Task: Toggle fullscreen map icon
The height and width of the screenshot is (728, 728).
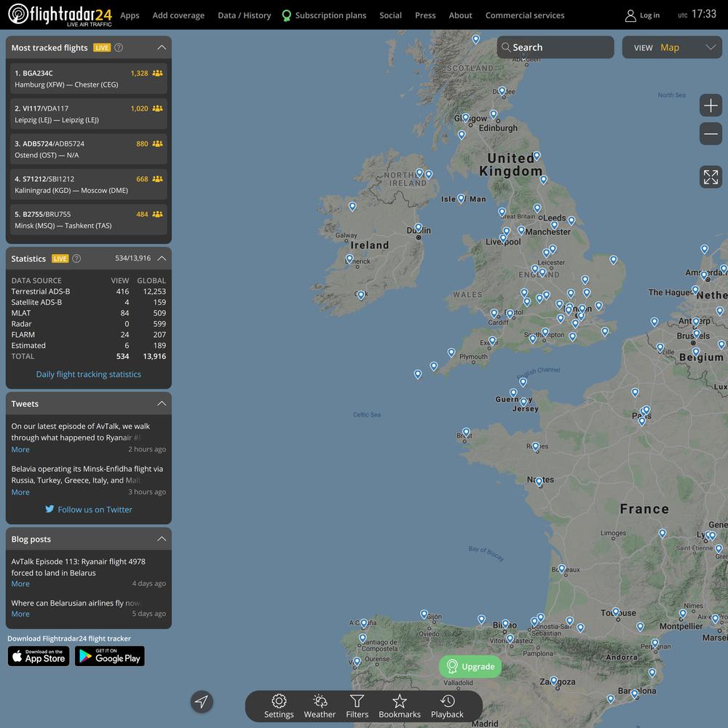Action: (x=711, y=177)
